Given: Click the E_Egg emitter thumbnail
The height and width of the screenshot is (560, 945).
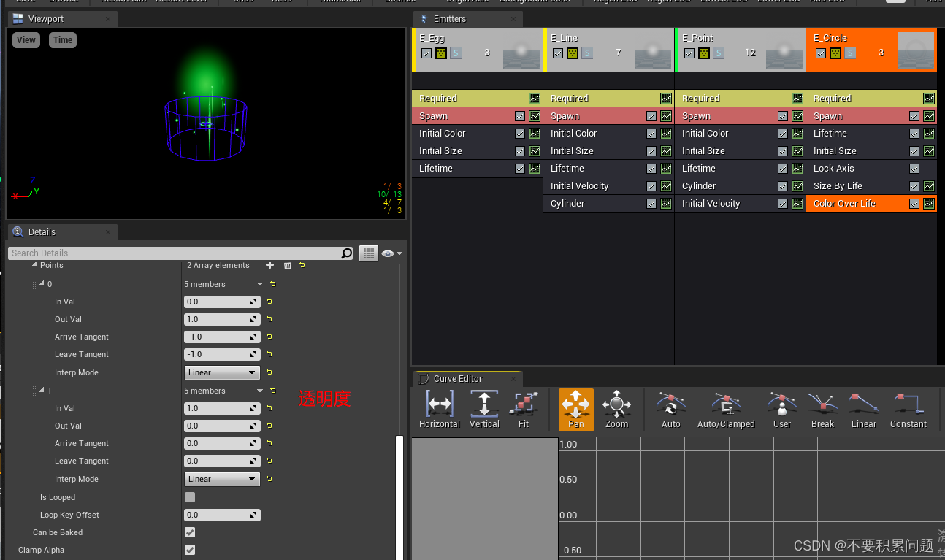Looking at the screenshot, I should click(521, 53).
